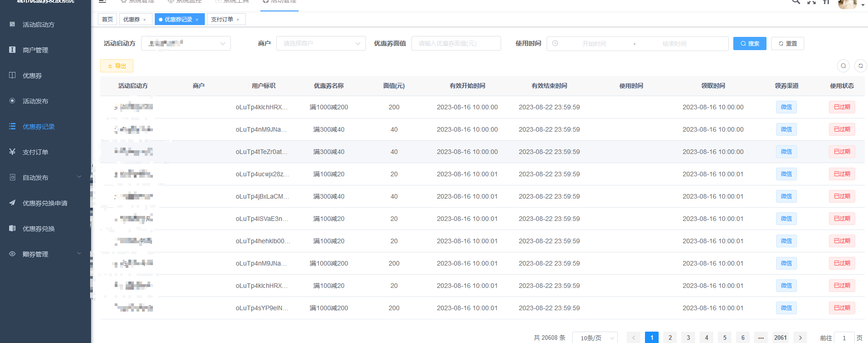
Task: Go to the previous page arrow
Action: tap(634, 338)
